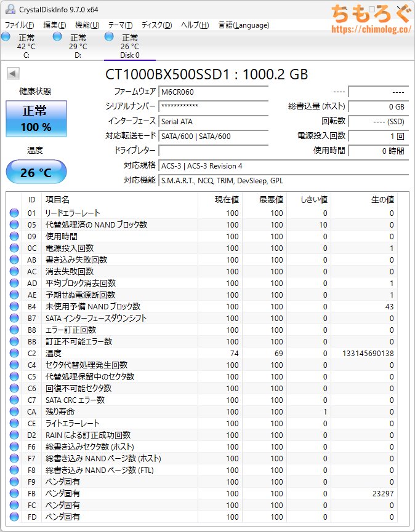Click the status orb for row C5 代替処理保留中のセクタ数

coord(14,376)
